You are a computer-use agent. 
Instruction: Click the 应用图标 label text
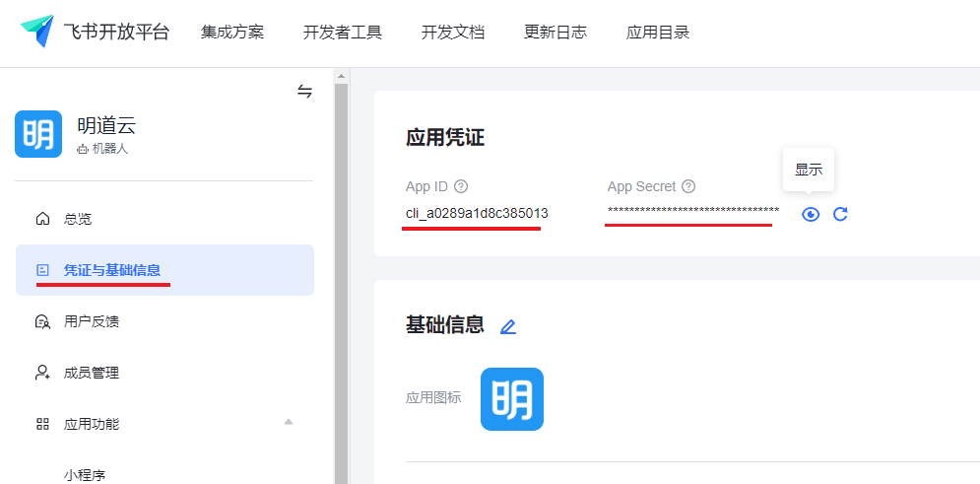coord(433,397)
